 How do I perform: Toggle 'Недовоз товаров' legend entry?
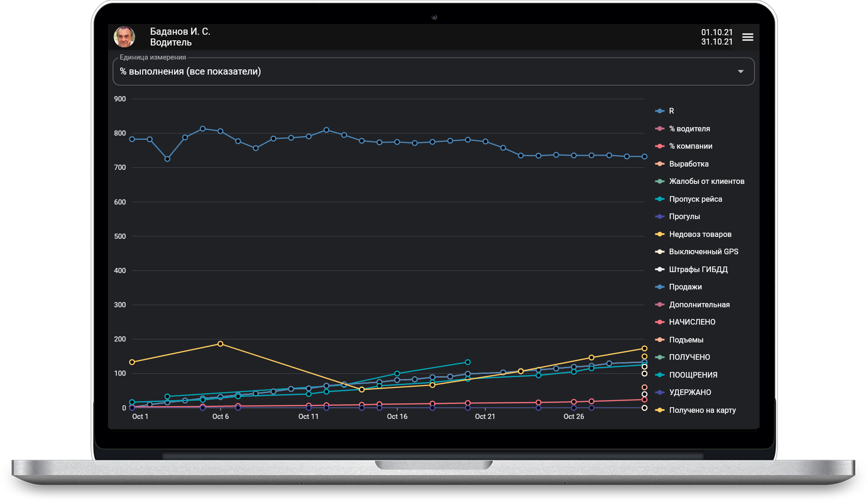[693, 234]
